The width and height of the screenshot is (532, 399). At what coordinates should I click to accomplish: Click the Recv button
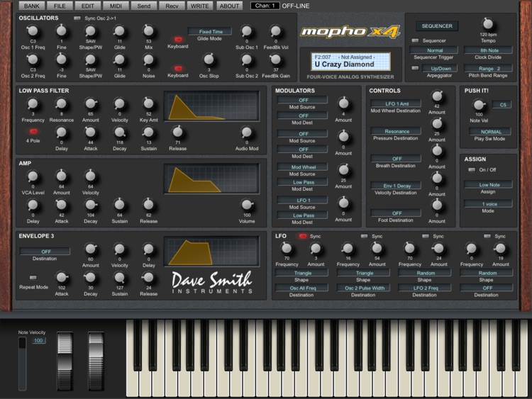tap(172, 6)
